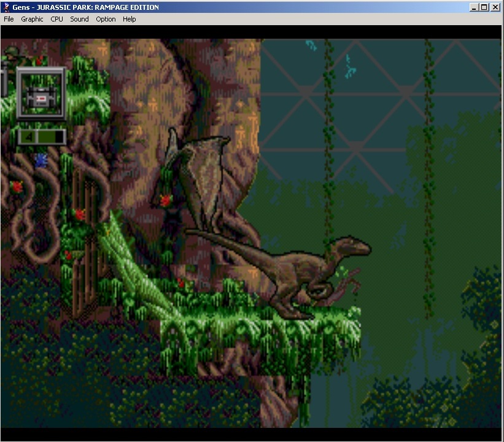This screenshot has width=504, height=442.
Task: Open the File menu
Action: point(9,19)
